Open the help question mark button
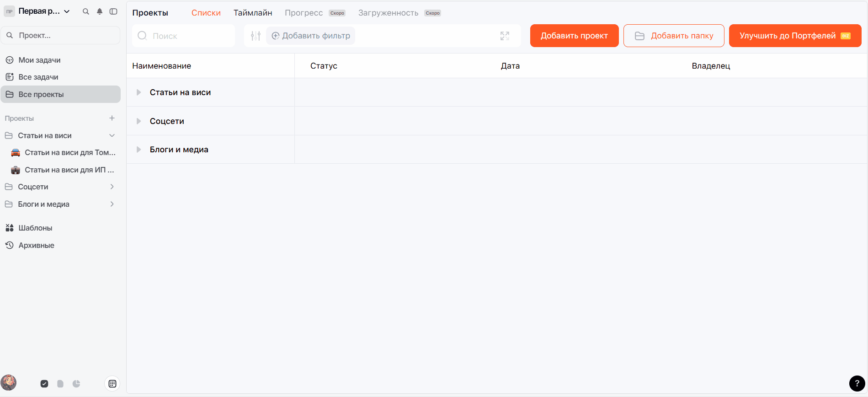 coord(857,383)
